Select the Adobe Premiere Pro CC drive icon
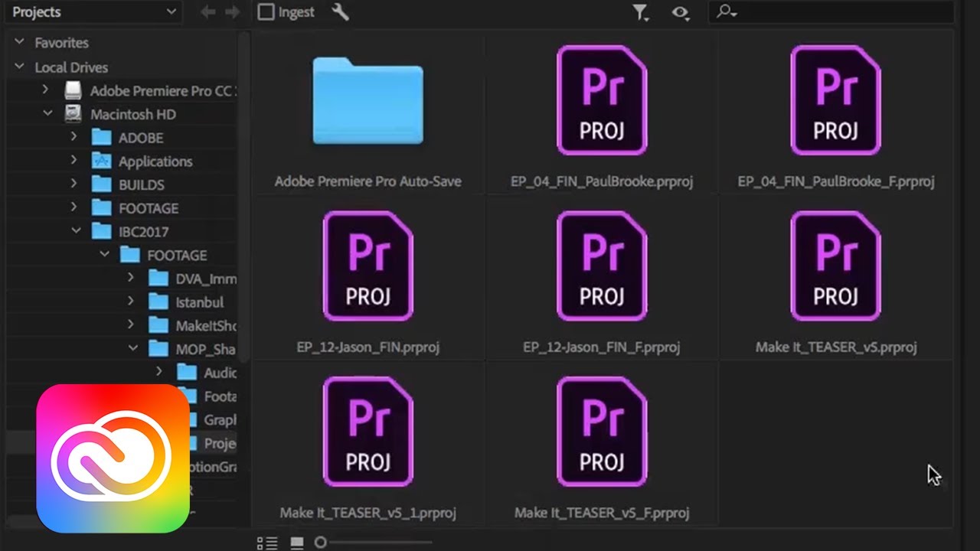Screen dimensions: 980x551 point(73,90)
